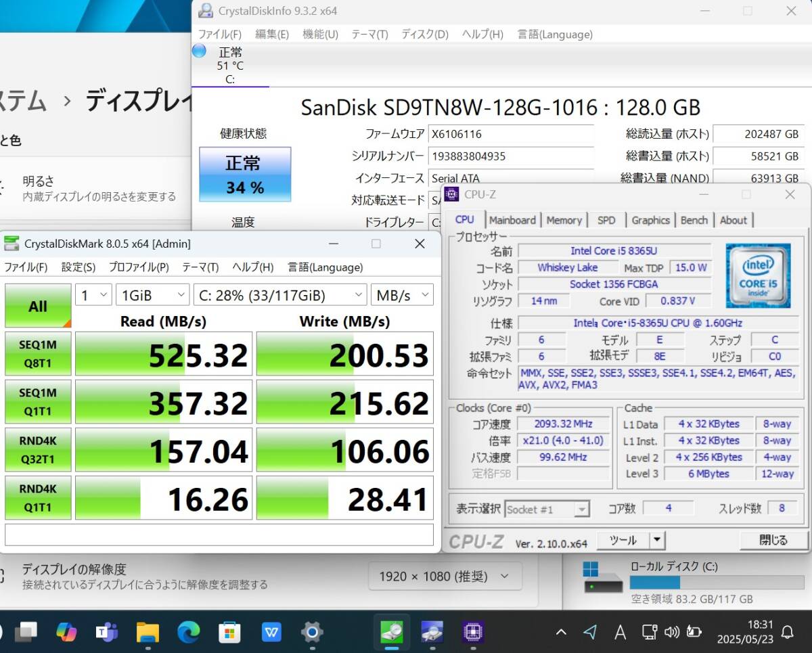Click the CrystalDiskMark title bar icon

click(12, 244)
